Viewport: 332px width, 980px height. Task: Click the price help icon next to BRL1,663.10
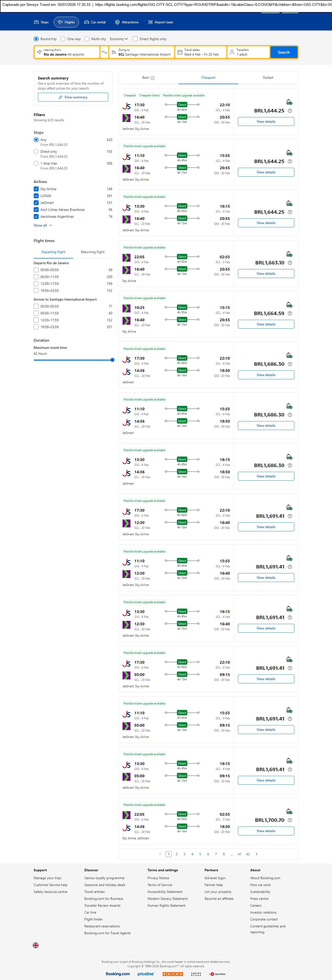tap(290, 263)
